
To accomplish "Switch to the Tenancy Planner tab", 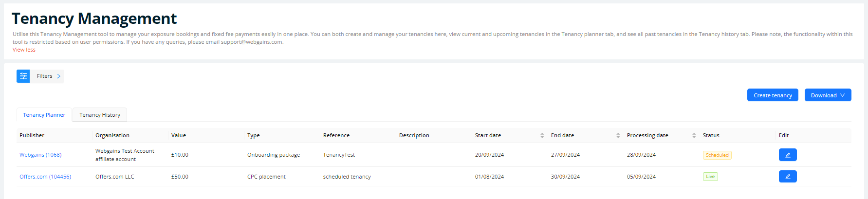I will click(44, 115).
